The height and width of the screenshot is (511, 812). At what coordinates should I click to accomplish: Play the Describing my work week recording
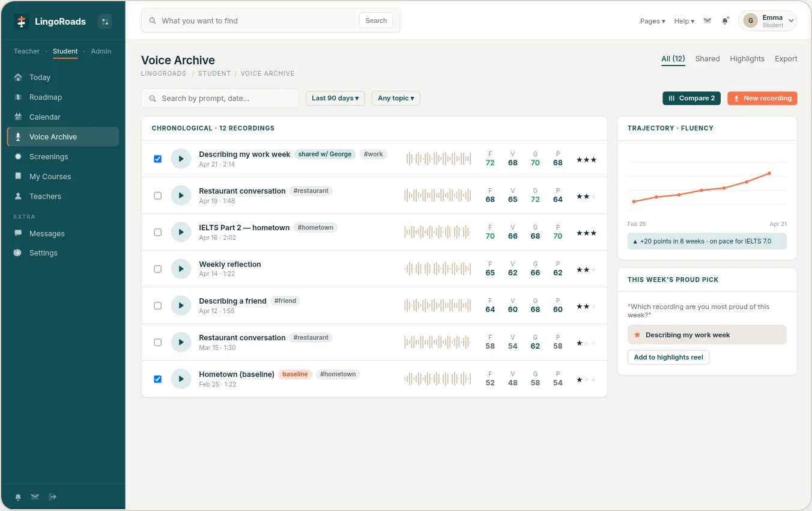tap(181, 159)
